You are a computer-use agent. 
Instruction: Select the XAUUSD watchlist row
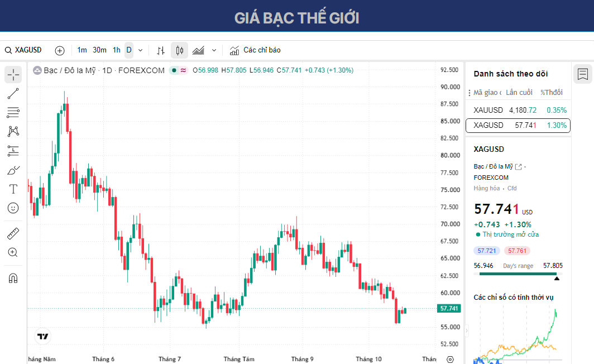point(518,110)
